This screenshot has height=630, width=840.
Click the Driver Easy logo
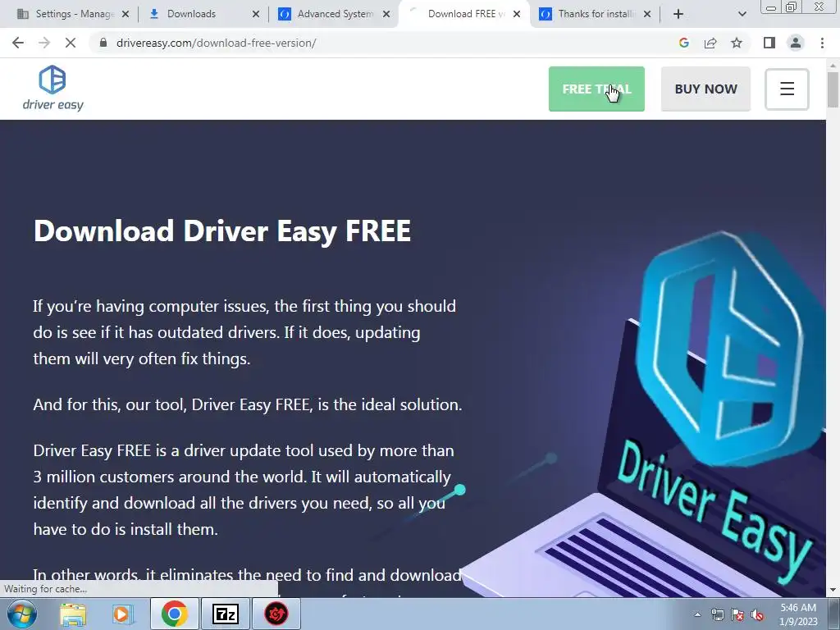(53, 89)
